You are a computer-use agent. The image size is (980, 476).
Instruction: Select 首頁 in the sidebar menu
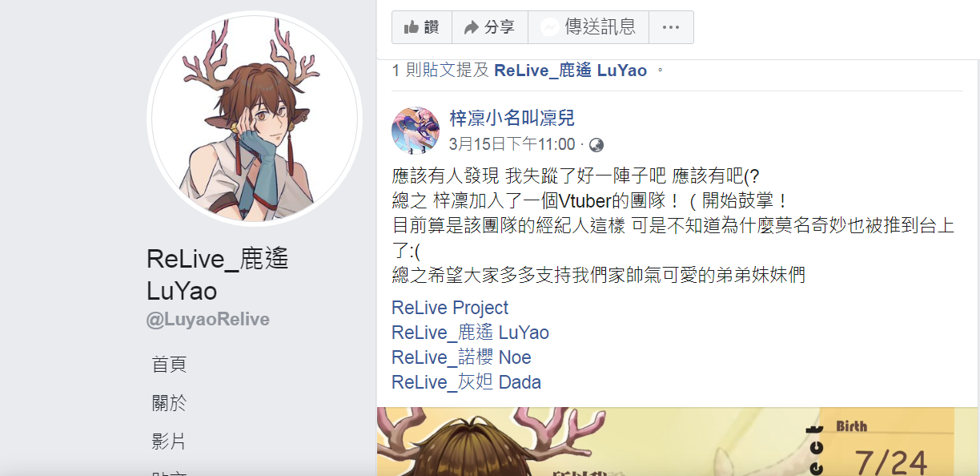point(169,365)
